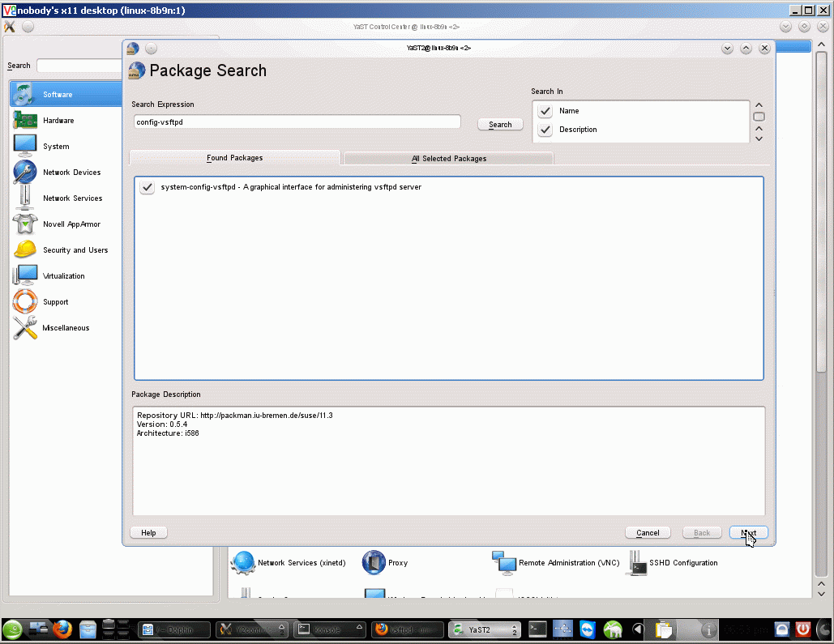Click the Control Center Search field
Image resolution: width=834 pixels, height=644 pixels.
coord(79,66)
